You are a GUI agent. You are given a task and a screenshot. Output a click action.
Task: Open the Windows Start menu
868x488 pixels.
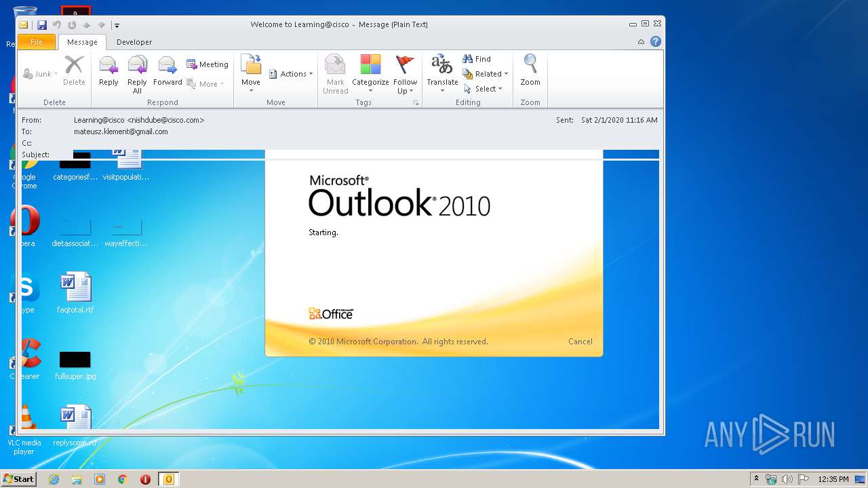pos(18,479)
